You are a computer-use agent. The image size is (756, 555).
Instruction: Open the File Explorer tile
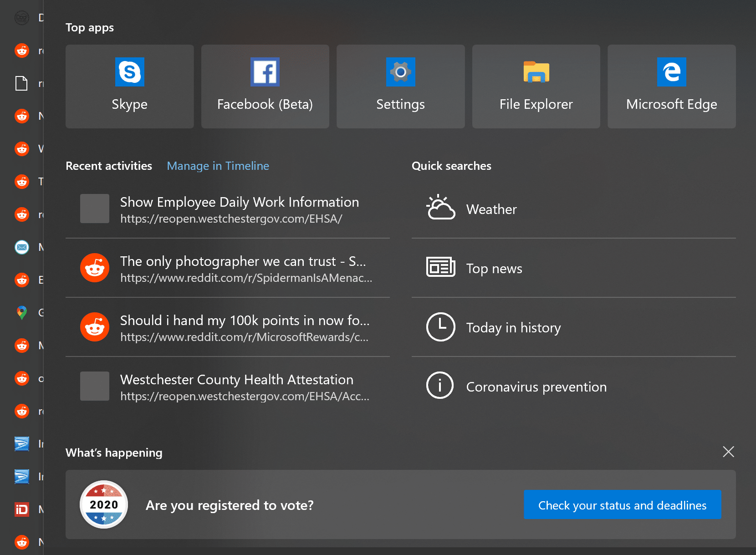click(536, 87)
